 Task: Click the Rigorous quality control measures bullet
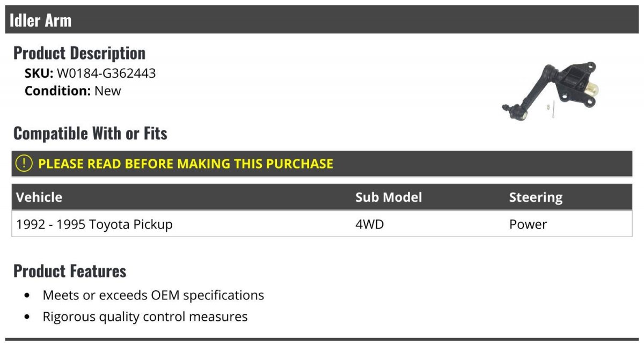tap(145, 316)
